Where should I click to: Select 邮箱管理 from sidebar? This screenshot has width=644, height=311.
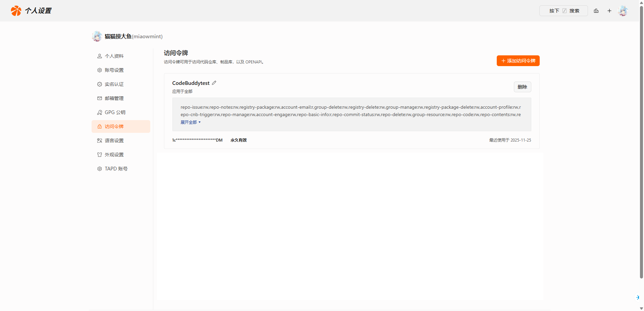pyautogui.click(x=114, y=98)
